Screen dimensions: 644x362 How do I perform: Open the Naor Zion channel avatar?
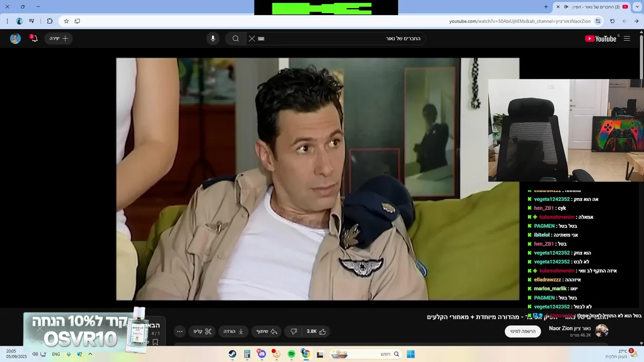[x=602, y=331]
